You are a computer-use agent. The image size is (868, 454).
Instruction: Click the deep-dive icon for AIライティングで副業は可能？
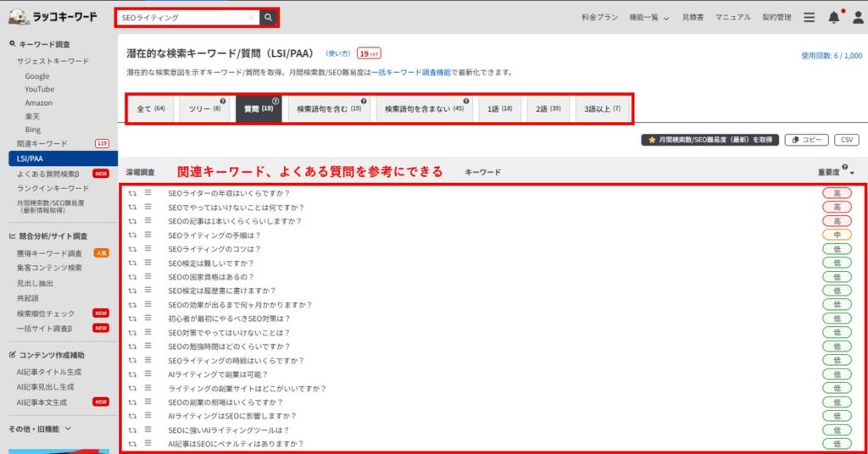132,374
